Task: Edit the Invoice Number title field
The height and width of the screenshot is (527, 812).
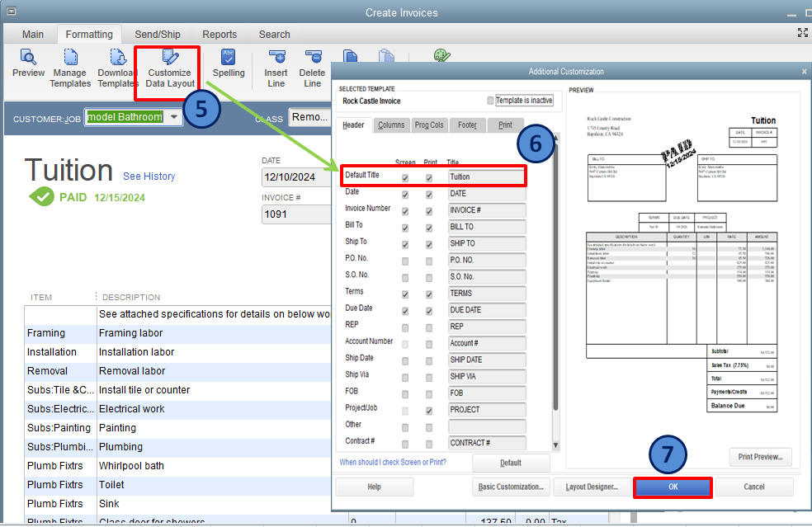Action: click(488, 210)
